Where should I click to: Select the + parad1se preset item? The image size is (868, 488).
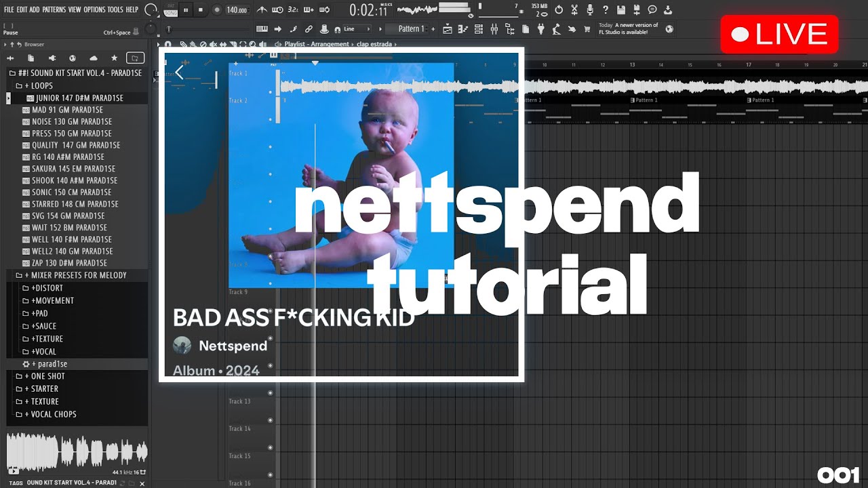click(x=45, y=364)
